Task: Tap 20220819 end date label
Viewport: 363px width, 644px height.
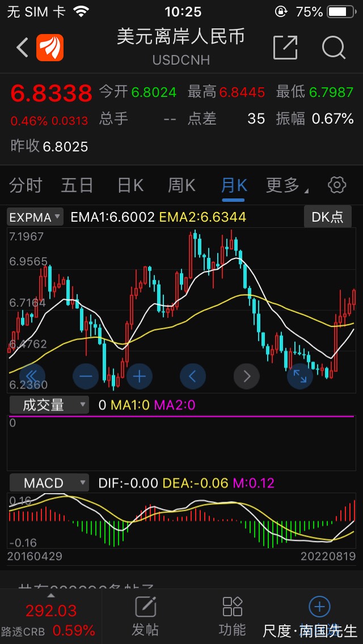Action: (x=328, y=557)
